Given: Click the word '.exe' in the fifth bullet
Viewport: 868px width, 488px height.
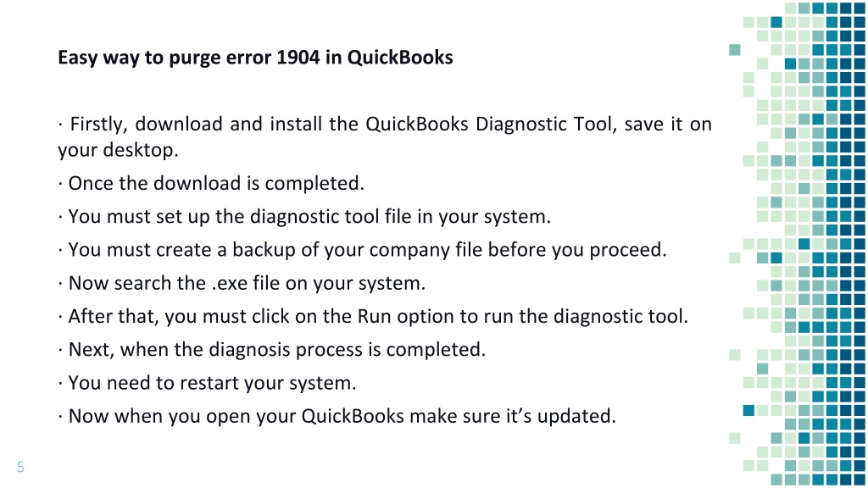Looking at the screenshot, I should click(x=229, y=284).
